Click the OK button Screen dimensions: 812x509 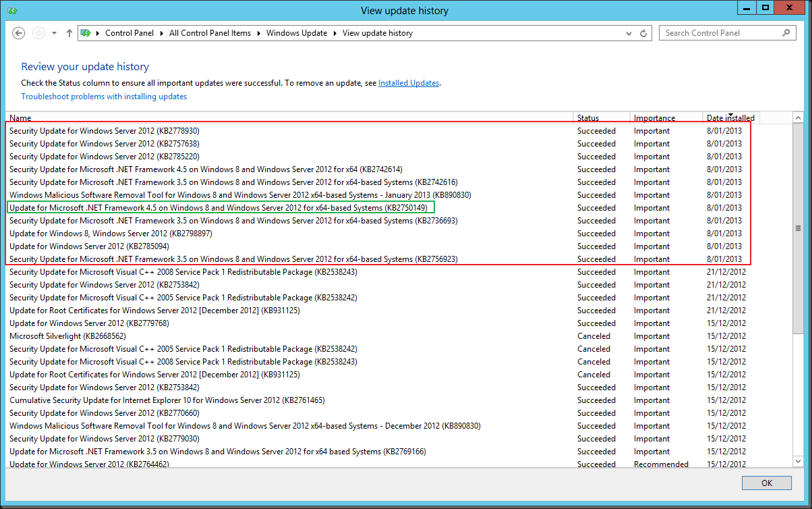767,483
